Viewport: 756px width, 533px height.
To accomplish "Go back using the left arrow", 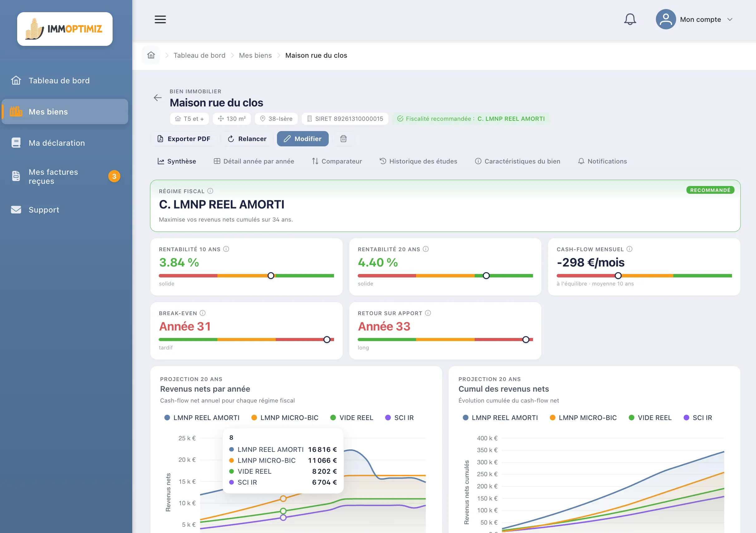I will point(158,97).
